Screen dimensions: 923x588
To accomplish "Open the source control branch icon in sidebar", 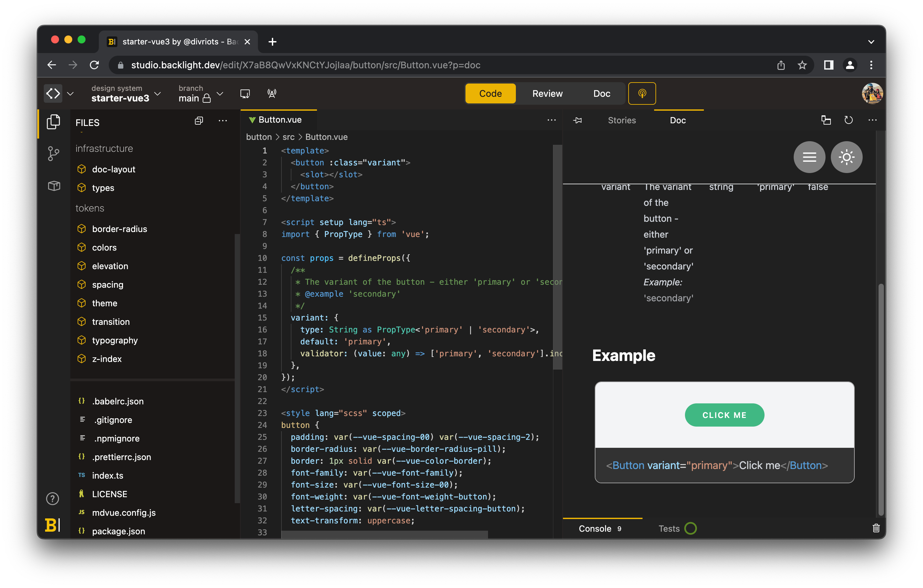I will 53,154.
